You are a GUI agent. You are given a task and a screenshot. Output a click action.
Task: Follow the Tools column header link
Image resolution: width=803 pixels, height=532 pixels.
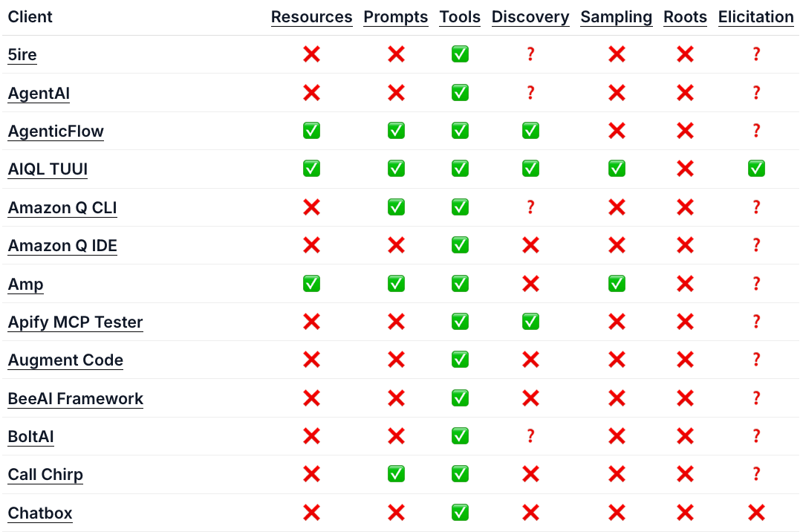pyautogui.click(x=460, y=17)
